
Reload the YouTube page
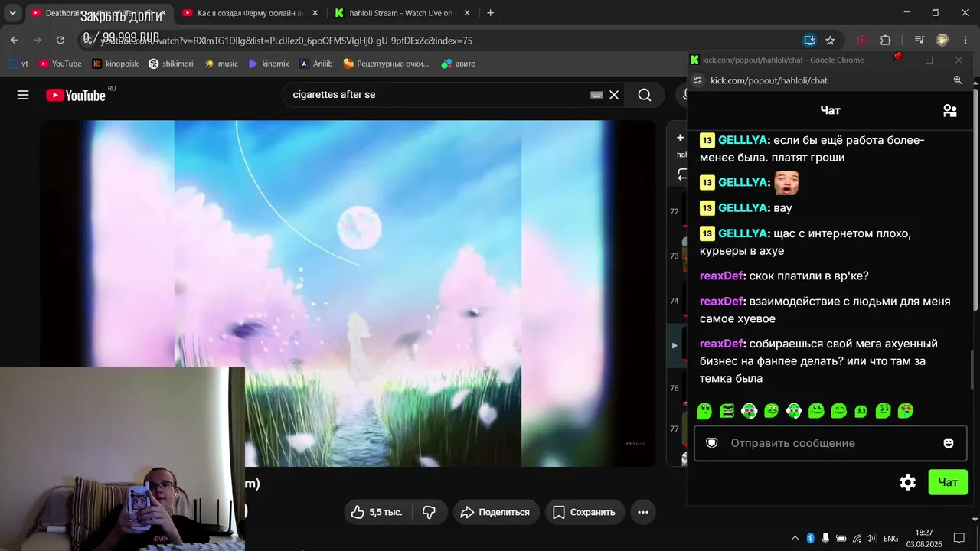pyautogui.click(x=60, y=40)
